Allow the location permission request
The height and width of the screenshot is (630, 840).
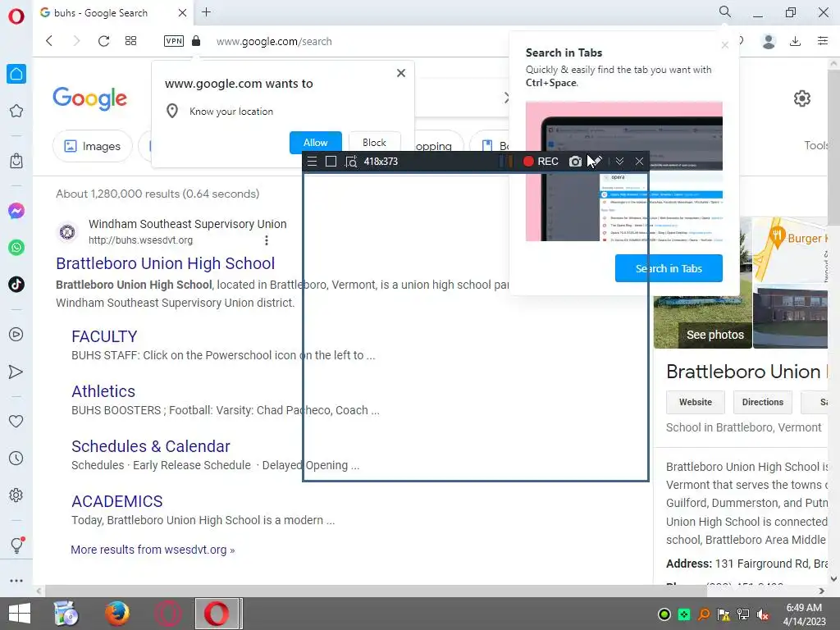[316, 143]
